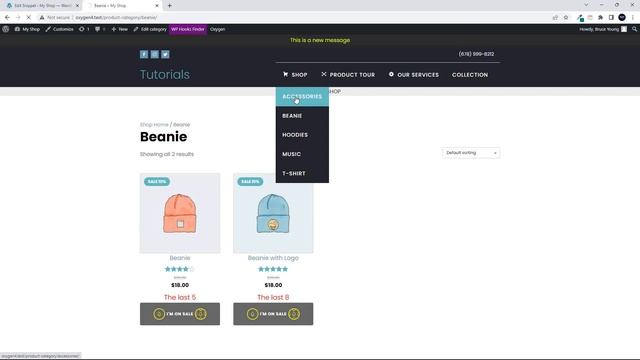
Task: Click Customize in the admin bar
Action: [x=60, y=29]
